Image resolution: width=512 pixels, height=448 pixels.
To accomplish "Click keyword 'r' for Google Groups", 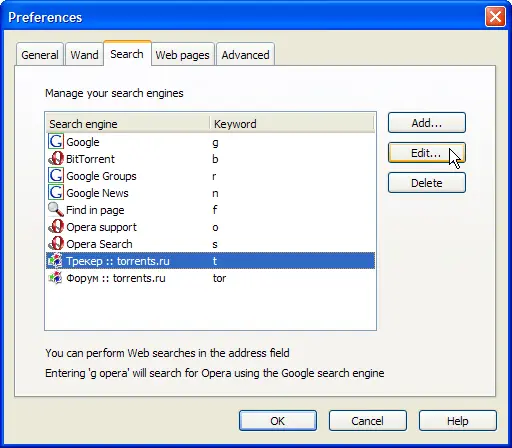I will tap(214, 176).
